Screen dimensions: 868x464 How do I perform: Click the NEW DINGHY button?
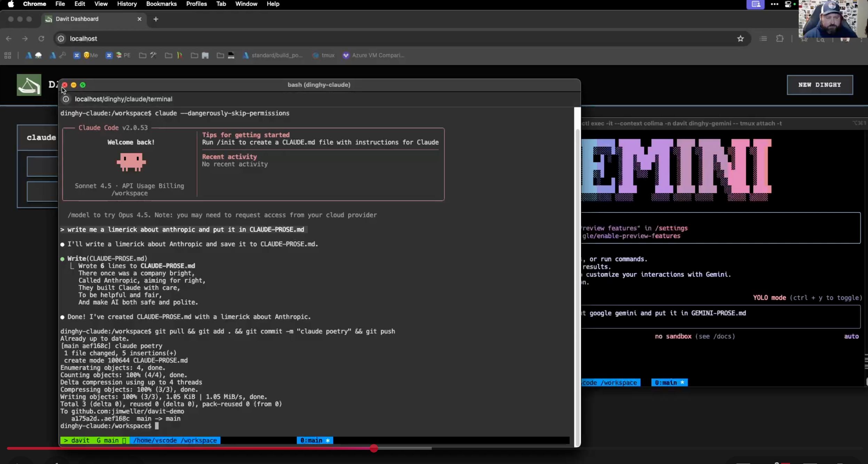[819, 85]
